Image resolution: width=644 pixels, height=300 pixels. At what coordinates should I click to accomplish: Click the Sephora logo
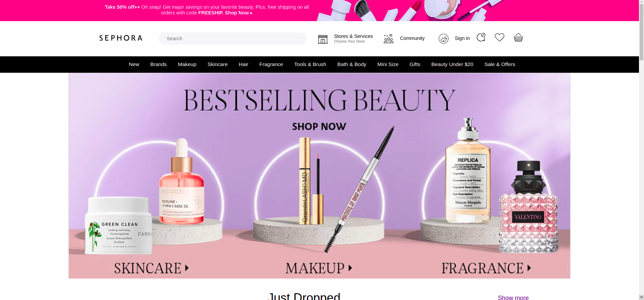click(121, 38)
